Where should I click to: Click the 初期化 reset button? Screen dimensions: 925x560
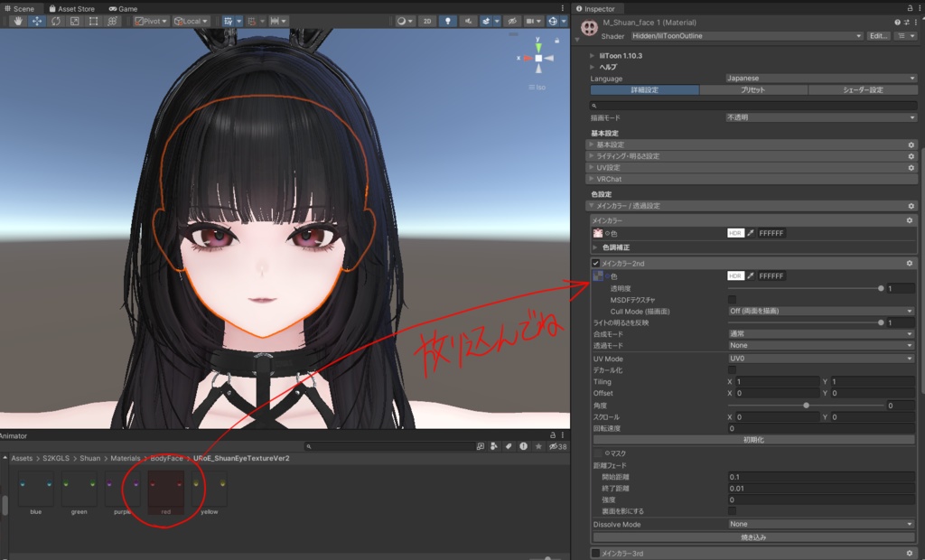[x=754, y=440]
